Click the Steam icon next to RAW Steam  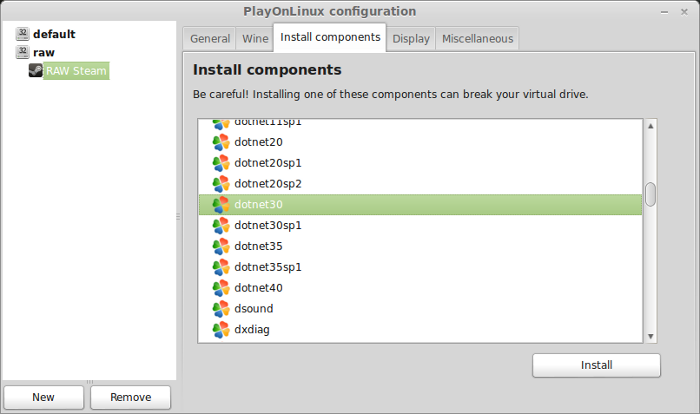pos(36,71)
